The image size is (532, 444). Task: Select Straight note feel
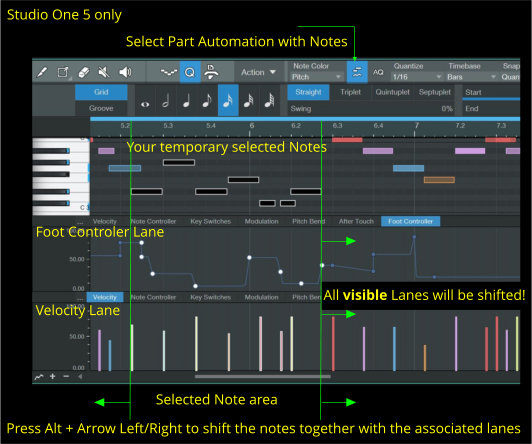point(308,92)
